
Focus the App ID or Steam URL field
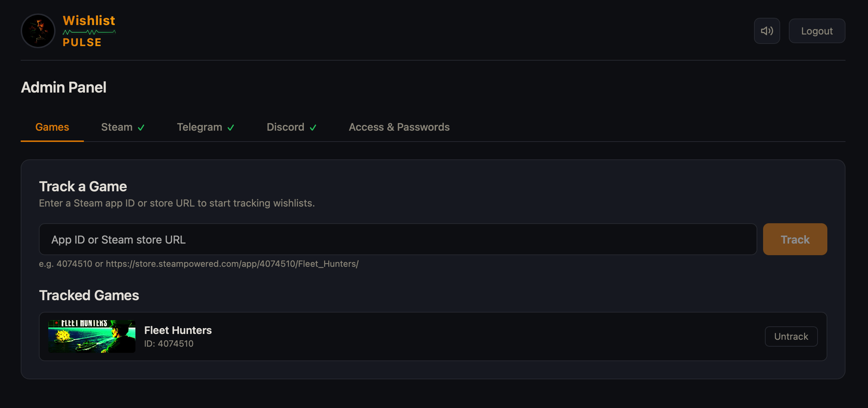(398, 240)
